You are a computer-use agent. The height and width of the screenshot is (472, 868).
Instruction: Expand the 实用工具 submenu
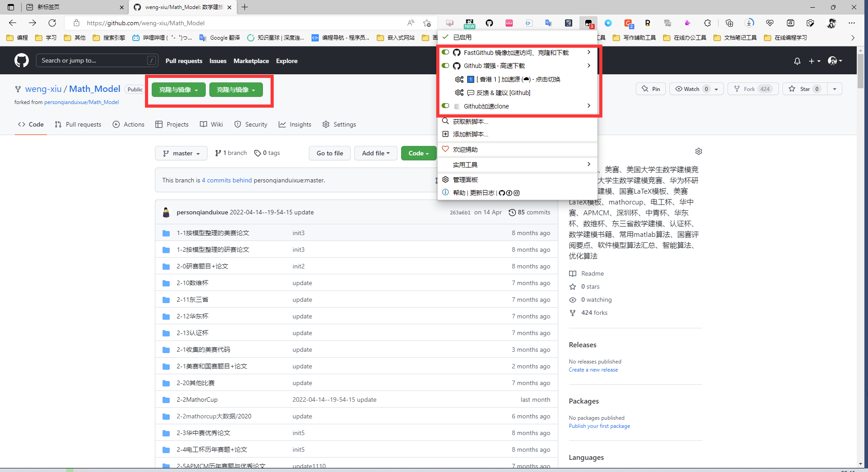click(x=517, y=164)
